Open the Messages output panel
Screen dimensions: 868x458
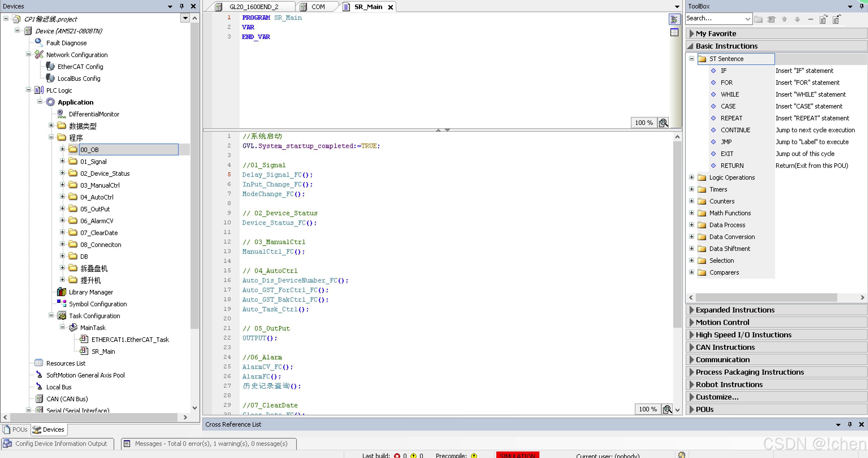coord(211,444)
